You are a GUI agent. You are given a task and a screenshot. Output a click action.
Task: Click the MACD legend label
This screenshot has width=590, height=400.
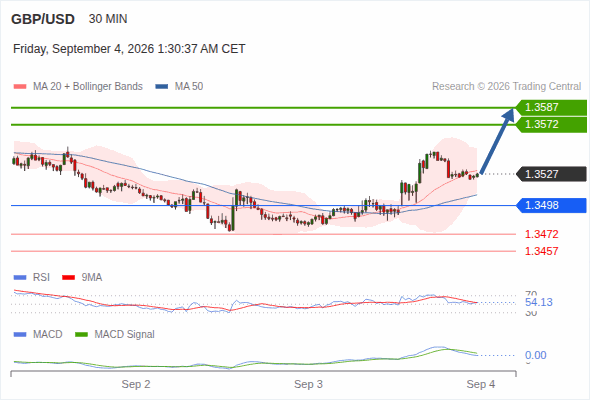(x=48, y=335)
